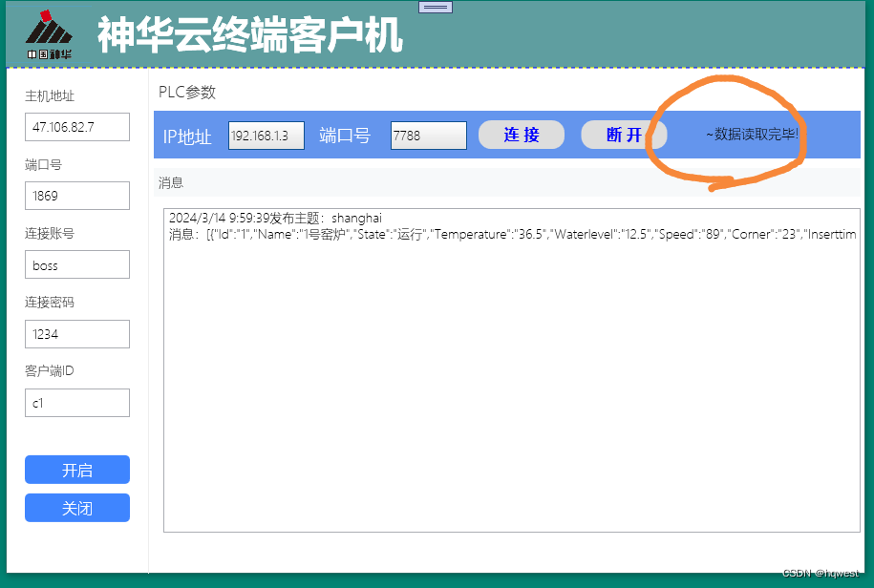This screenshot has height=588, width=874.
Task: Click the 主机地址 label
Action: (x=50, y=95)
